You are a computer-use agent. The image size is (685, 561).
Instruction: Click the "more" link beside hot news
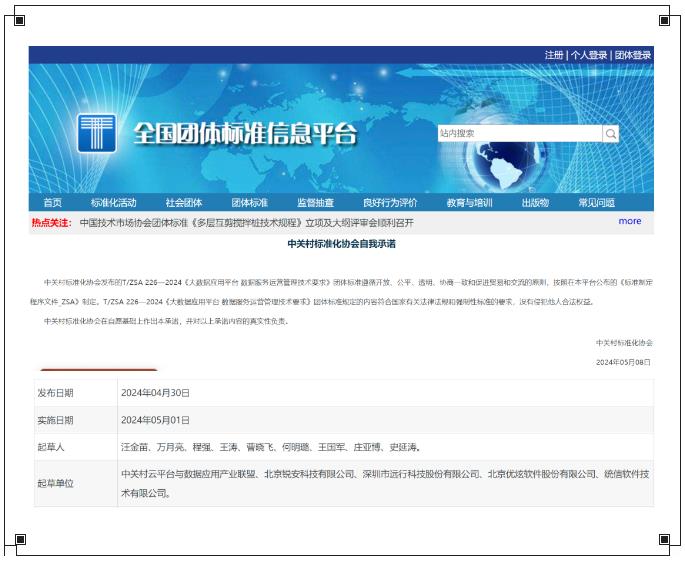pyautogui.click(x=630, y=222)
